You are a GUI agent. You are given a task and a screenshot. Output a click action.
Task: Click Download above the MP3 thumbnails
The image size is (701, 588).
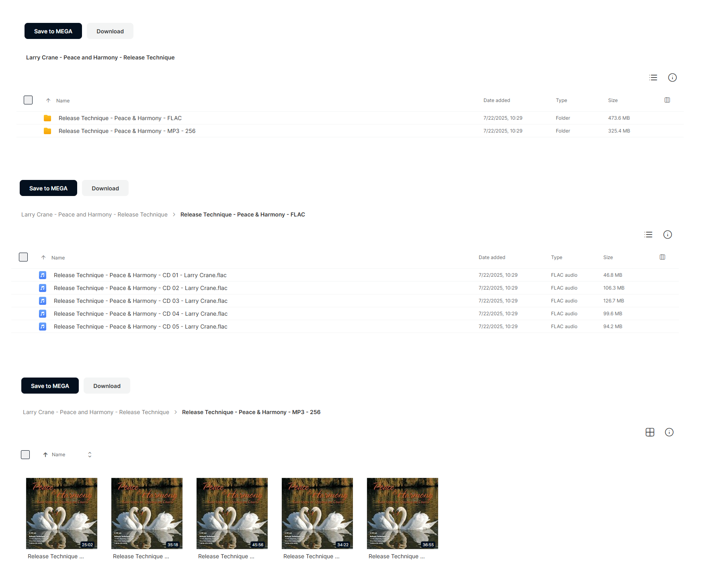(107, 386)
